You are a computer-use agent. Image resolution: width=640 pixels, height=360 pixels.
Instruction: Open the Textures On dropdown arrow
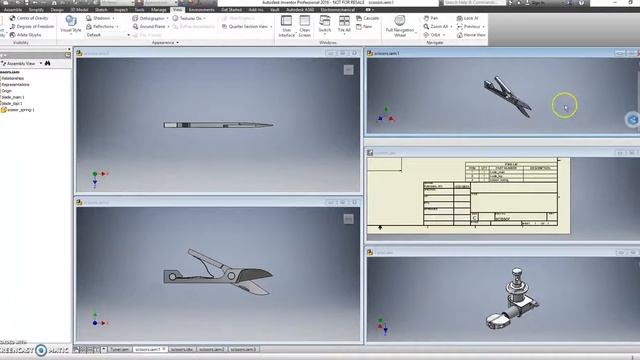pyautogui.click(x=204, y=18)
